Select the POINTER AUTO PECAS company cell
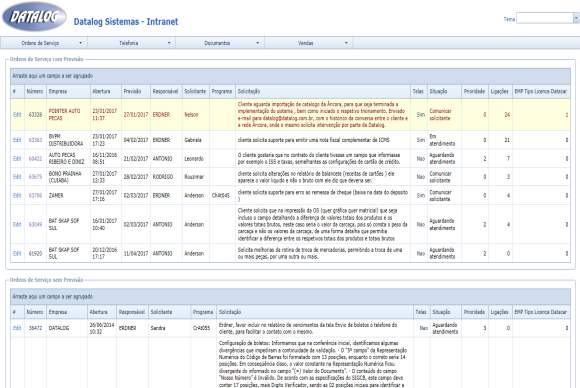This screenshot has width=580, height=388. [68, 115]
